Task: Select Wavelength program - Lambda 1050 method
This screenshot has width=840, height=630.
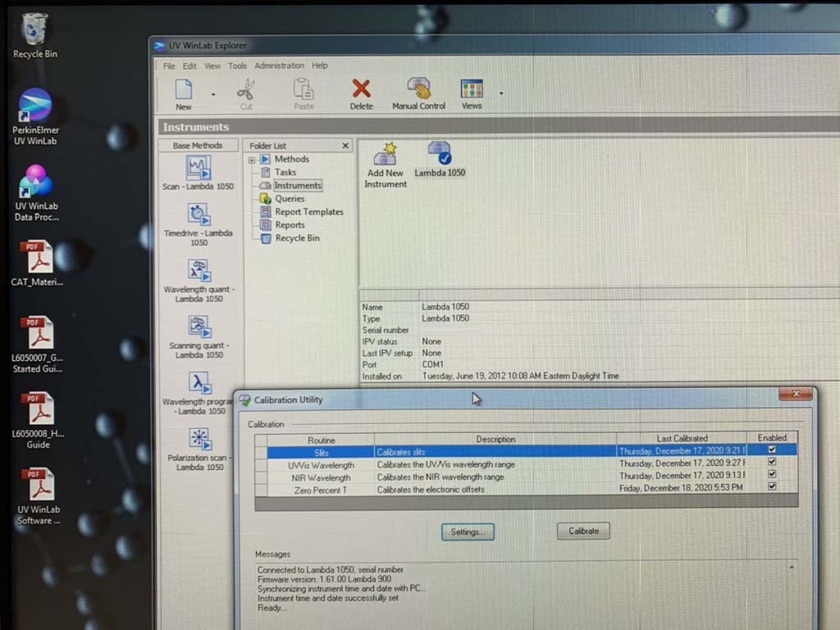Action: pos(199,394)
